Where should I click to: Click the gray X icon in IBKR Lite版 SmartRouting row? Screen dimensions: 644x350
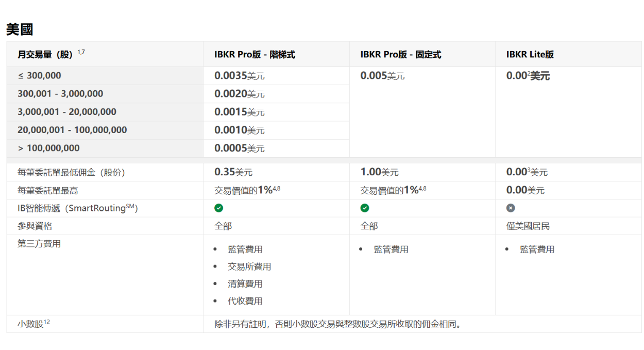(x=510, y=208)
